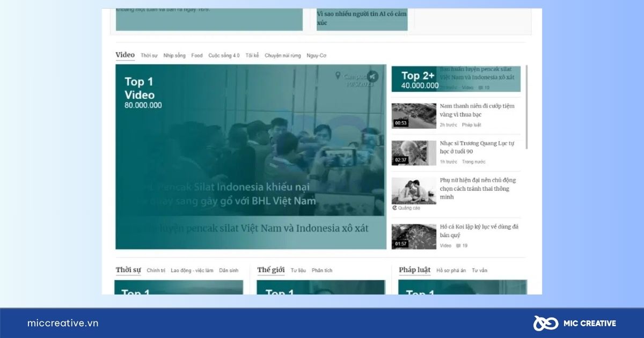Viewport: 644px width, 338px height.
Task: Click the Top 1 Video 80.000.000 label
Action: click(143, 92)
